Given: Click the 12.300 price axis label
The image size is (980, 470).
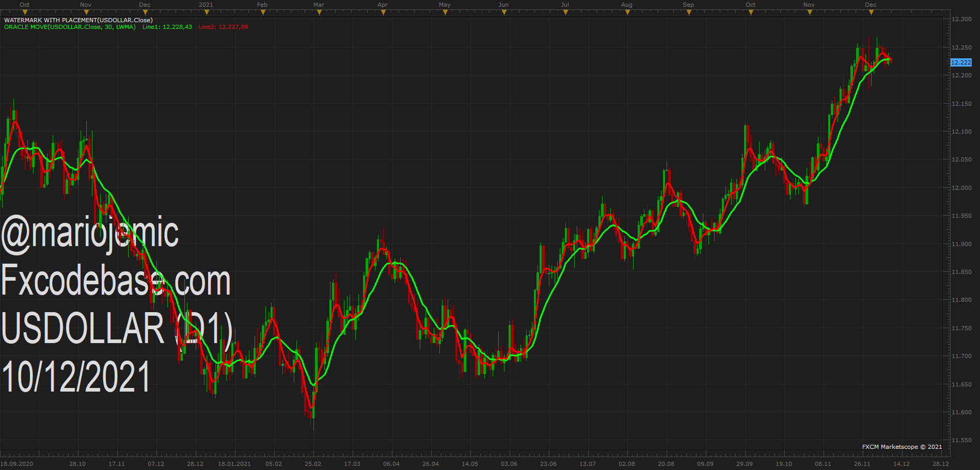Looking at the screenshot, I should click(961, 19).
